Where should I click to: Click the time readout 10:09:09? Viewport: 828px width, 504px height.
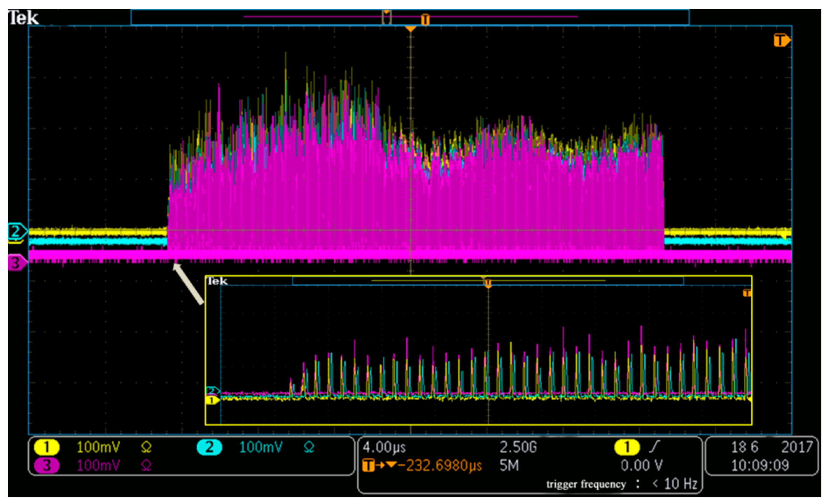(760, 465)
